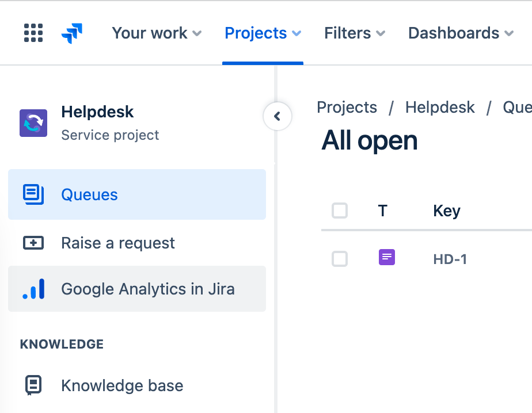The height and width of the screenshot is (413, 532).
Task: Open the Dashboards dropdown menu
Action: point(461,33)
